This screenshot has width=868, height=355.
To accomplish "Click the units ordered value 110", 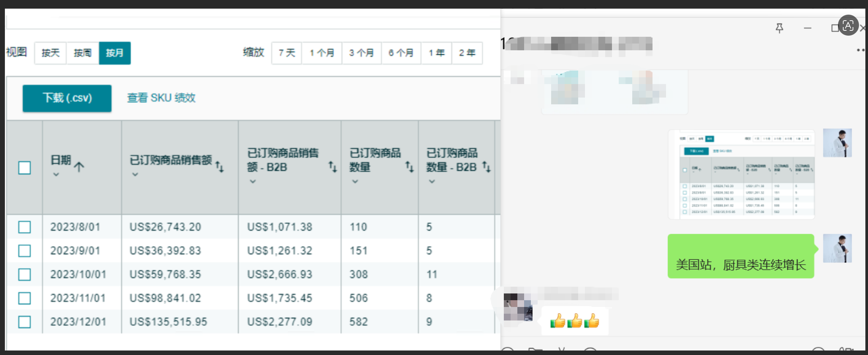I will click(x=359, y=227).
